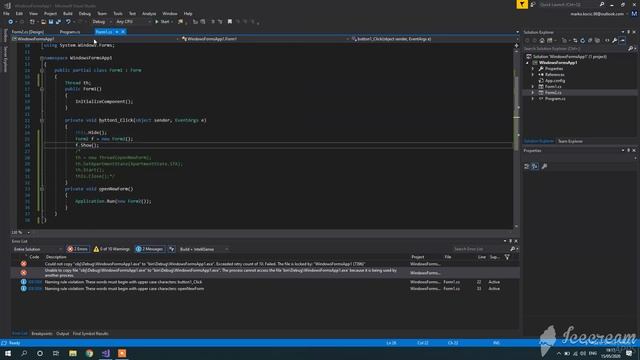Expand the References node in Solution Explorer
The image size is (640, 360).
pos(533,75)
